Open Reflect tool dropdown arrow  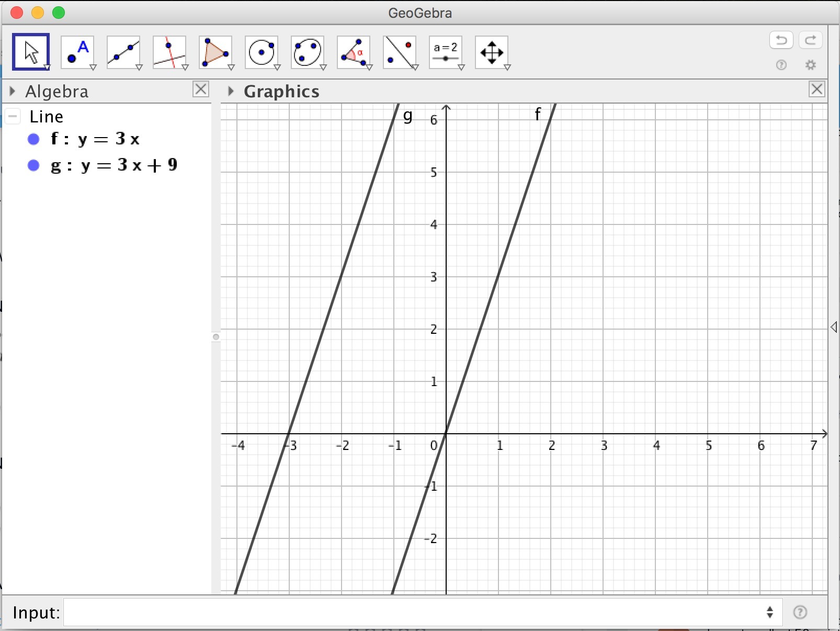tap(415, 67)
